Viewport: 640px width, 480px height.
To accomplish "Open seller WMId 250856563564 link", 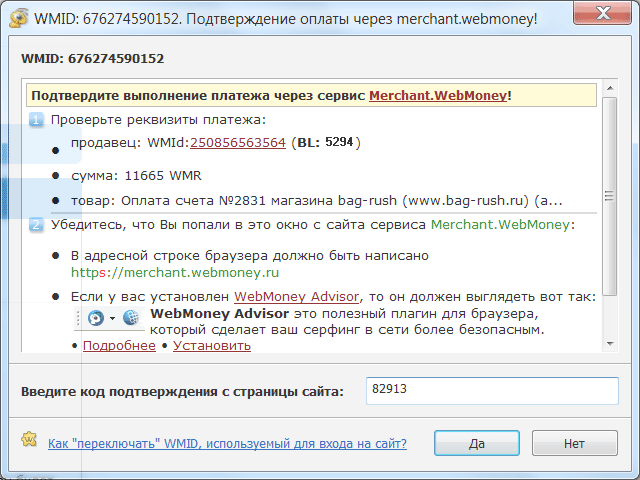I will click(238, 142).
